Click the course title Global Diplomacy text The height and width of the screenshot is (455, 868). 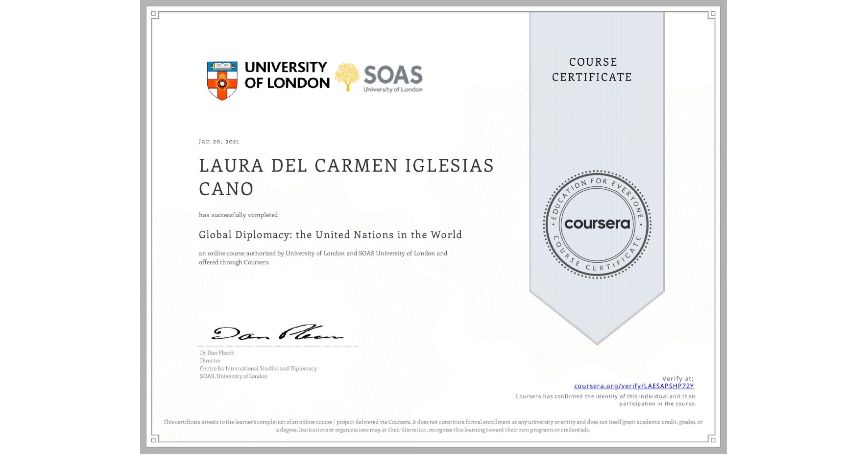point(330,235)
